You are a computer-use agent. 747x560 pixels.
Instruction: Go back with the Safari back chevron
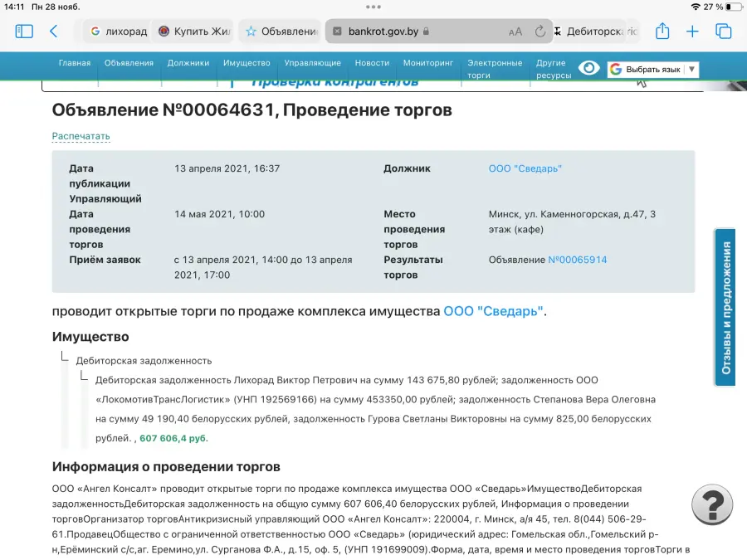54,32
